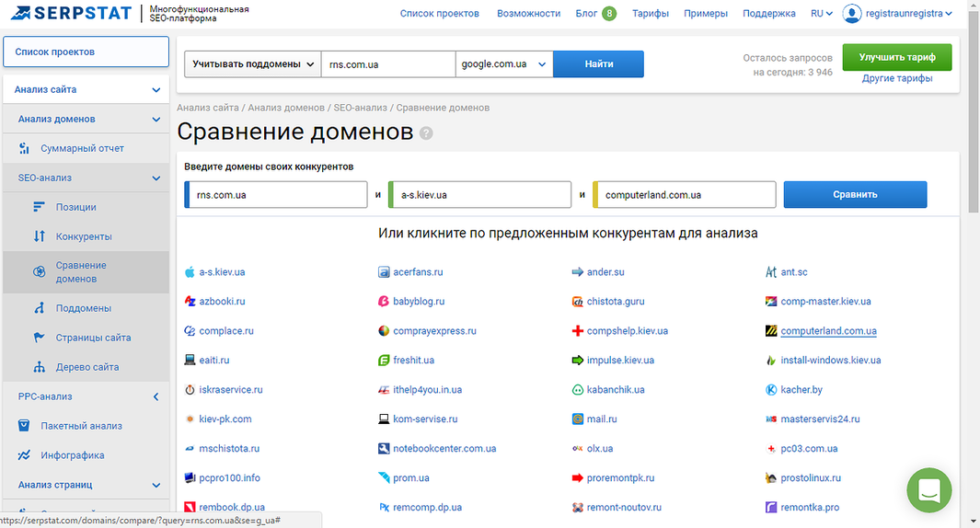
Task: Click the azbooki.ru favicon
Action: pyautogui.click(x=190, y=301)
